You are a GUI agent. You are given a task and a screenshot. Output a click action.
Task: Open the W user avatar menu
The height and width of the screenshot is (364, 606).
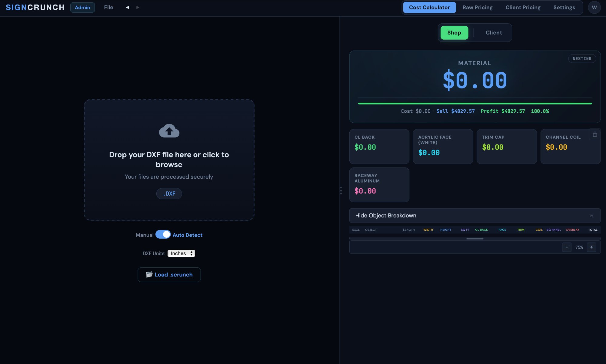tap(594, 7)
